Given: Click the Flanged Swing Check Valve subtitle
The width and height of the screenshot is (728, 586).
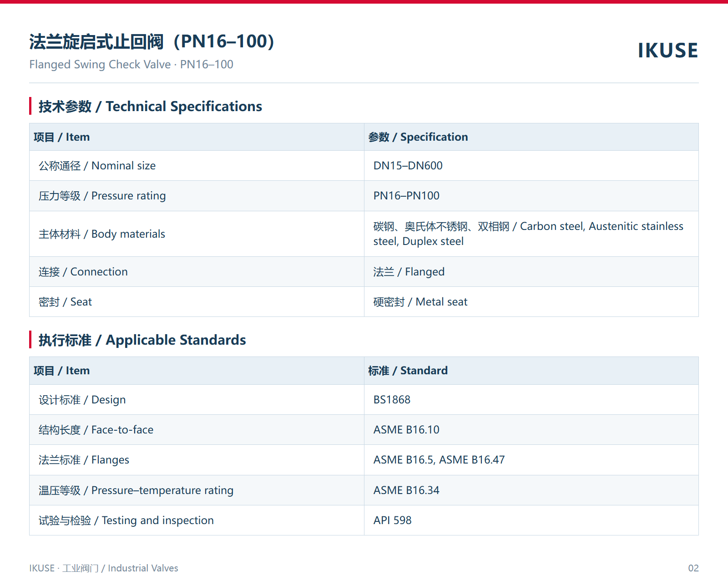Looking at the screenshot, I should coord(131,64).
